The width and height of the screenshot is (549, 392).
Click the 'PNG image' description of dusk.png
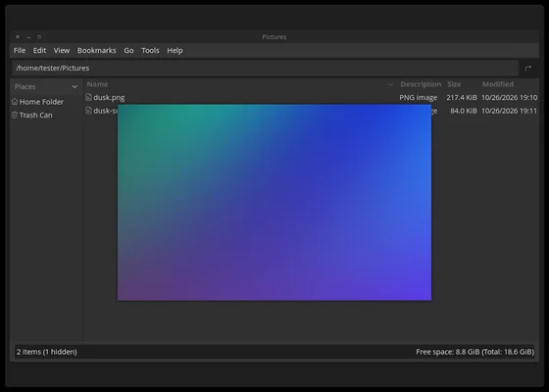(418, 98)
